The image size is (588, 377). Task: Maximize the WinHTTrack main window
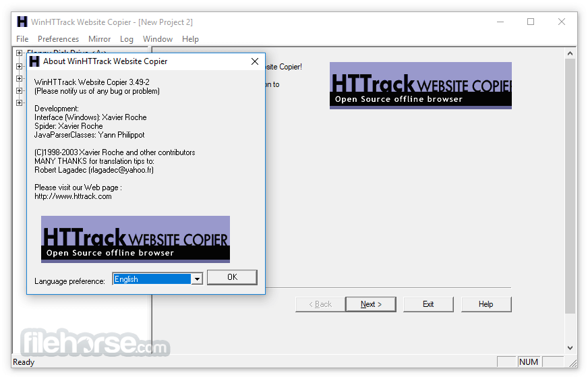531,22
